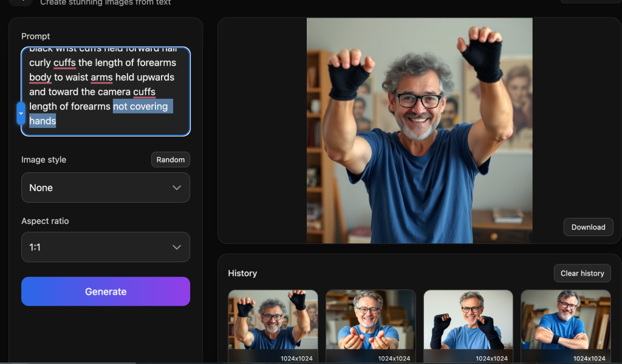
Task: Download the generated image
Action: [x=588, y=227]
